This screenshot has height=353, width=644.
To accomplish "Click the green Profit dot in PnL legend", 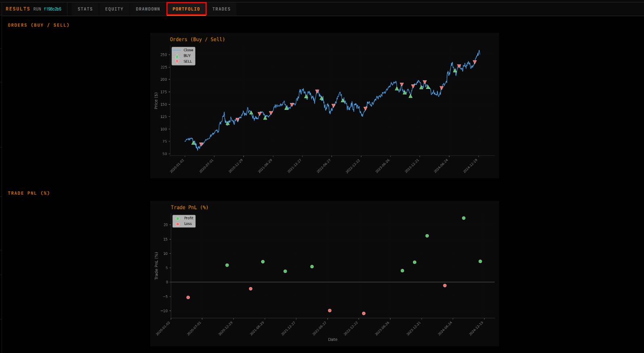I will click(178, 219).
